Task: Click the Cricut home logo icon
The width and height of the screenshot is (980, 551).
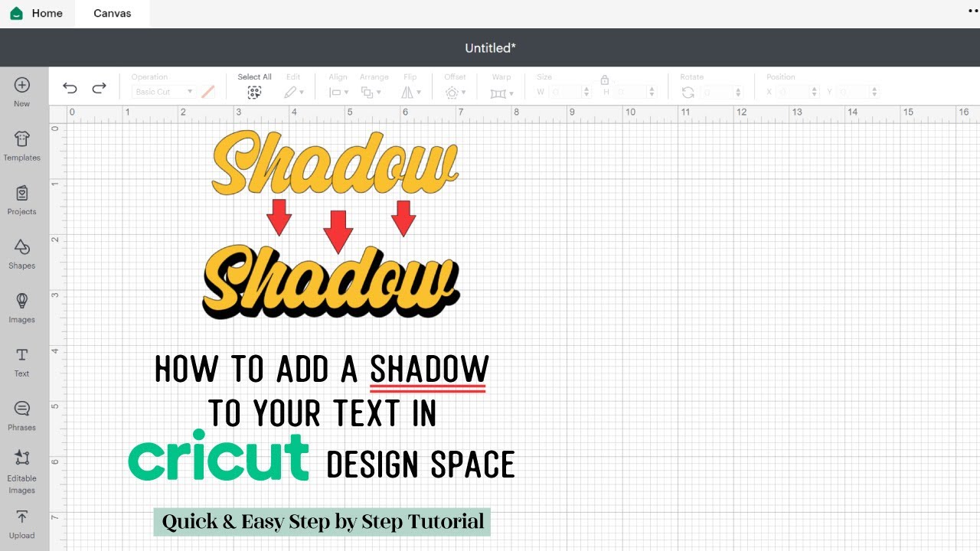Action: click(16, 13)
